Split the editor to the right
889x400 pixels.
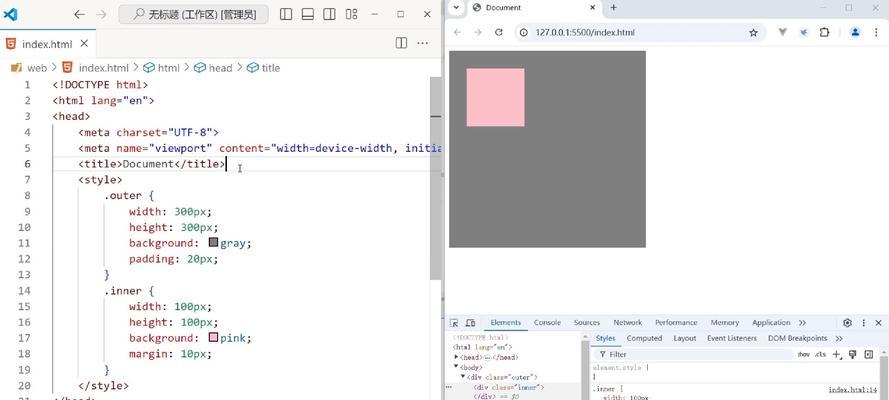pyautogui.click(x=401, y=43)
